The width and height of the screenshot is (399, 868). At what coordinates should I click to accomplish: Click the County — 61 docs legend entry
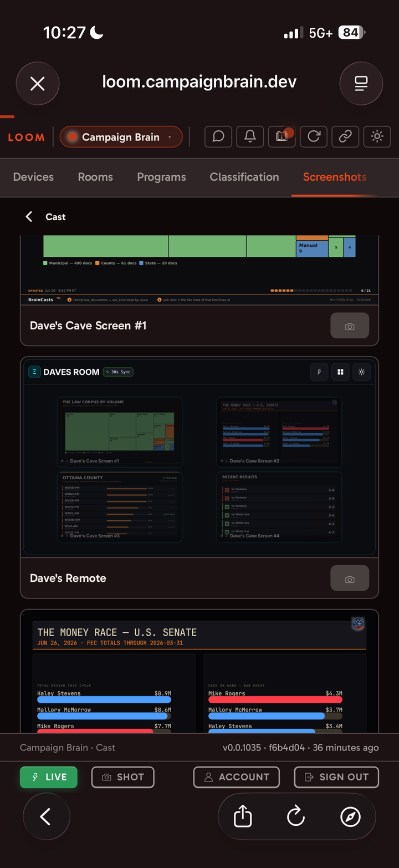[x=116, y=263]
